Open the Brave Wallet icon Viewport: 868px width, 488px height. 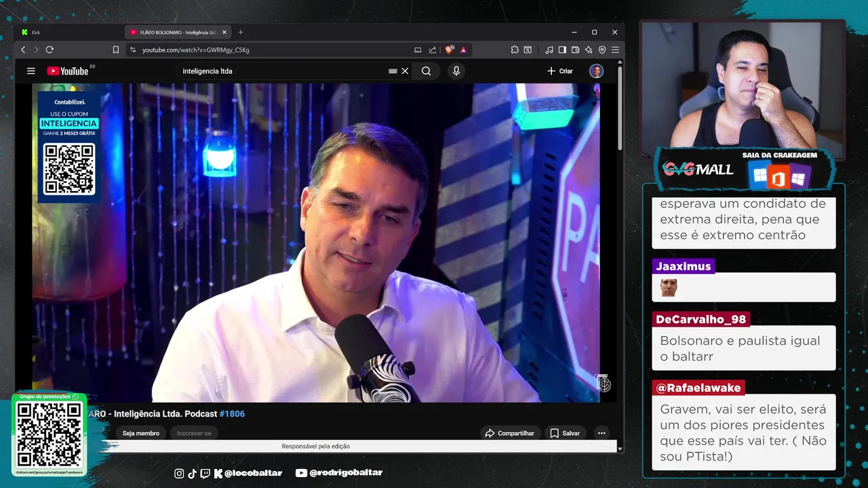coord(576,49)
